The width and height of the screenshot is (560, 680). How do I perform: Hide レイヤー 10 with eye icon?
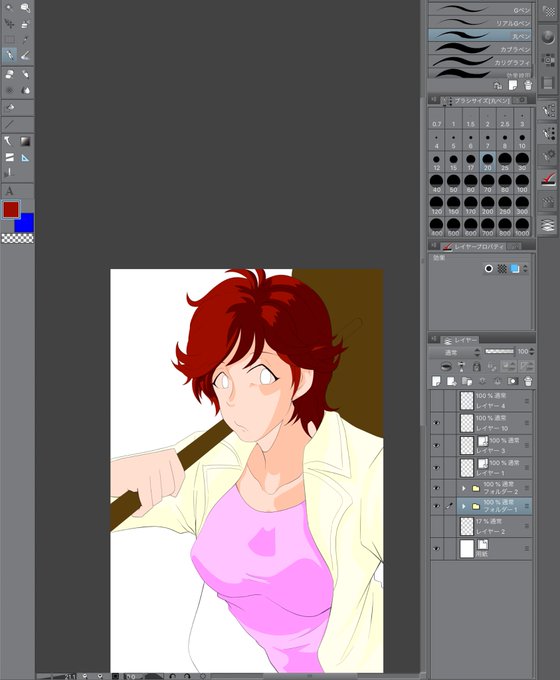[x=437, y=423]
